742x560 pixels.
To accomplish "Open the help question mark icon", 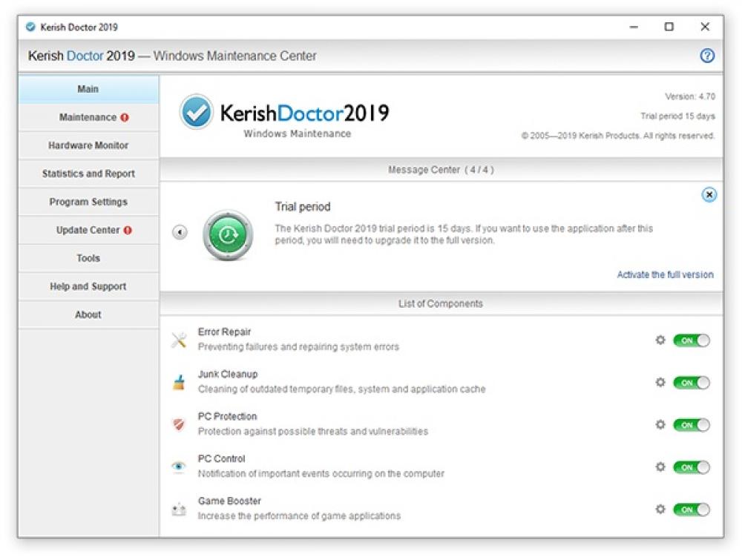I will tap(708, 56).
